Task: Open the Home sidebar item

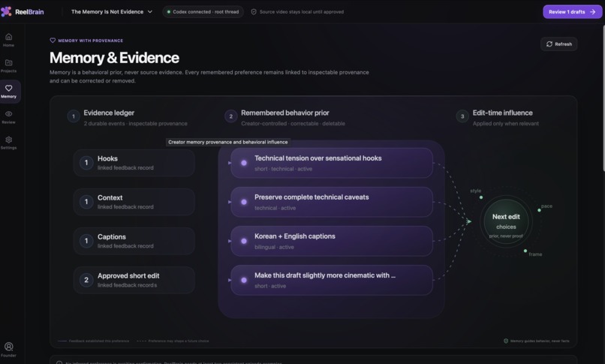Action: (x=8, y=40)
